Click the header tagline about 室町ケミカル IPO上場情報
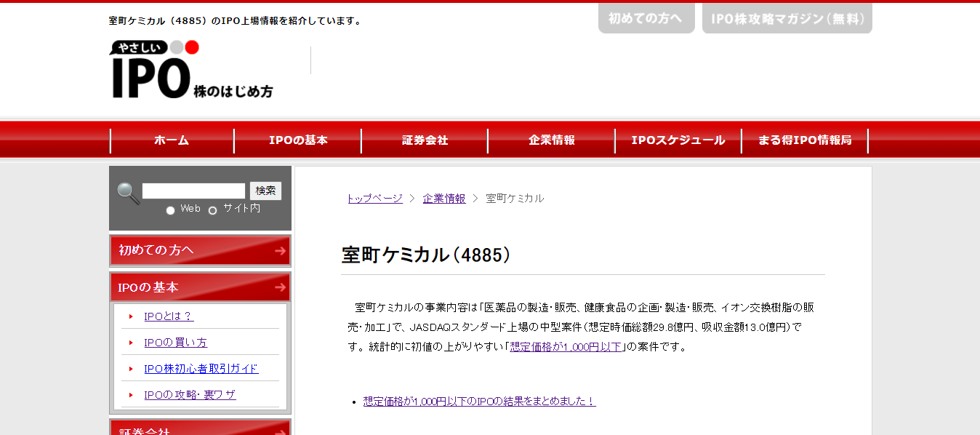The image size is (980, 435). (236, 21)
